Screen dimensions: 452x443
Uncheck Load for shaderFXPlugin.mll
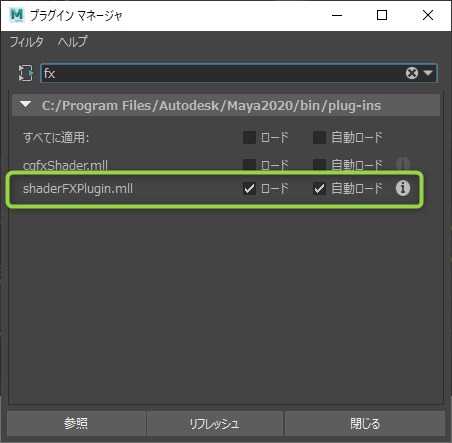click(249, 189)
